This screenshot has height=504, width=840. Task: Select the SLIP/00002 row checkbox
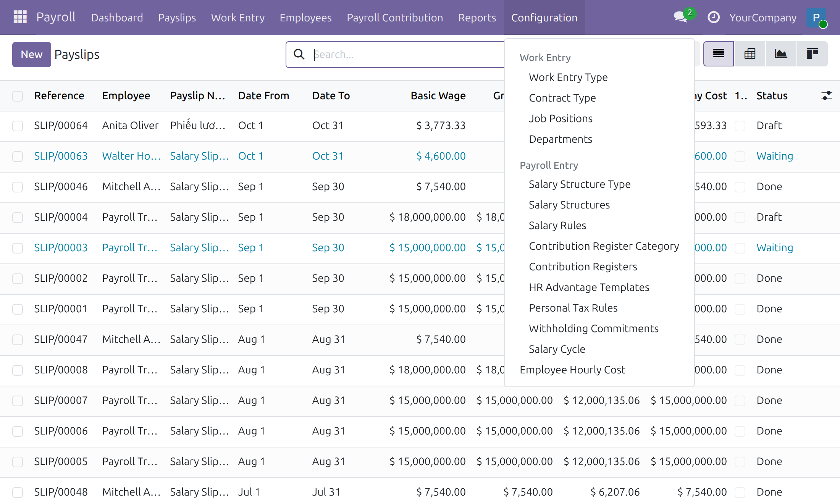pos(18,278)
